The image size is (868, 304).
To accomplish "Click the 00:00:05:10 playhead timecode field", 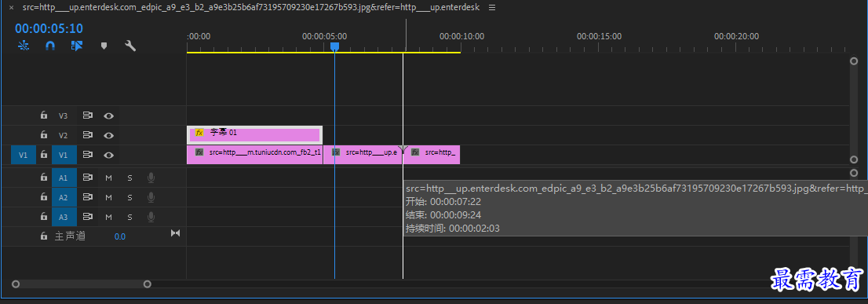I will click(x=49, y=28).
